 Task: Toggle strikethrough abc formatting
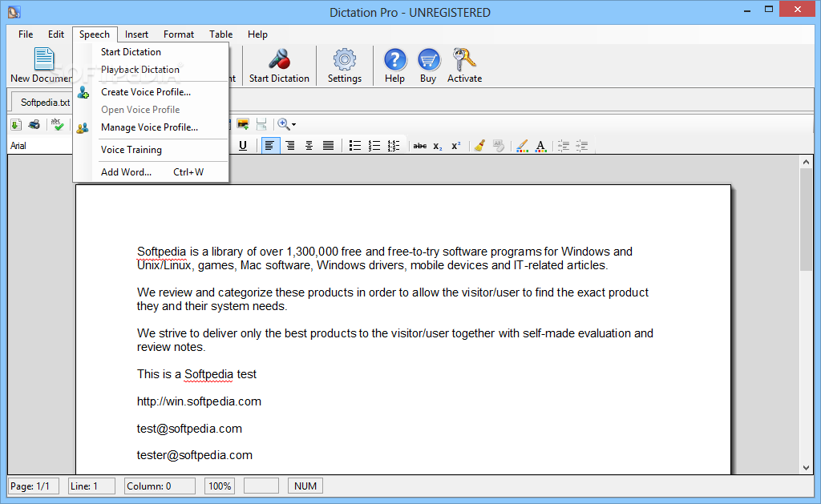point(420,146)
